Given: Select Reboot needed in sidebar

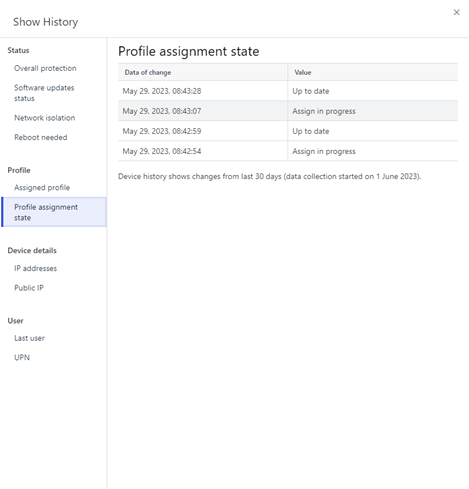Looking at the screenshot, I should [41, 137].
